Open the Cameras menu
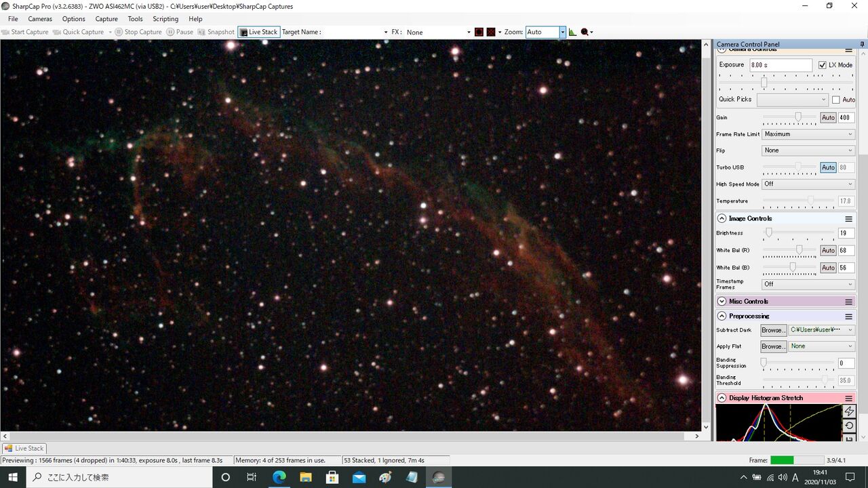The height and width of the screenshot is (488, 868). click(x=40, y=19)
